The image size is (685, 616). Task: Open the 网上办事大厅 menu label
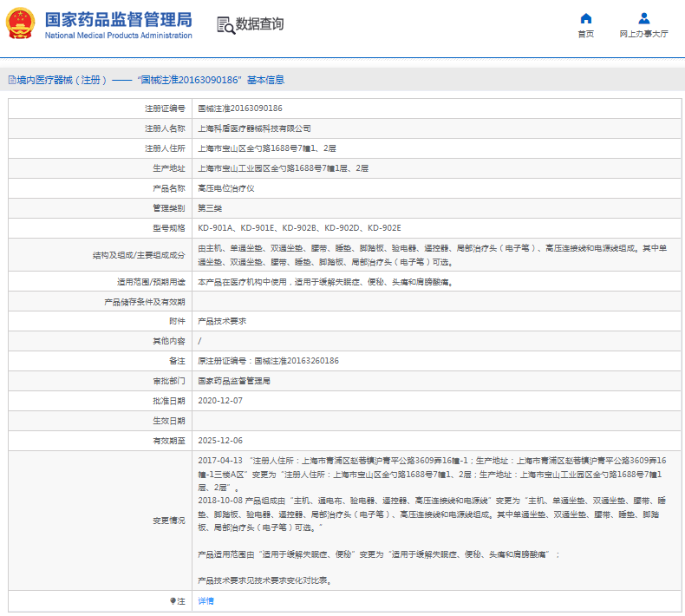[x=643, y=35]
